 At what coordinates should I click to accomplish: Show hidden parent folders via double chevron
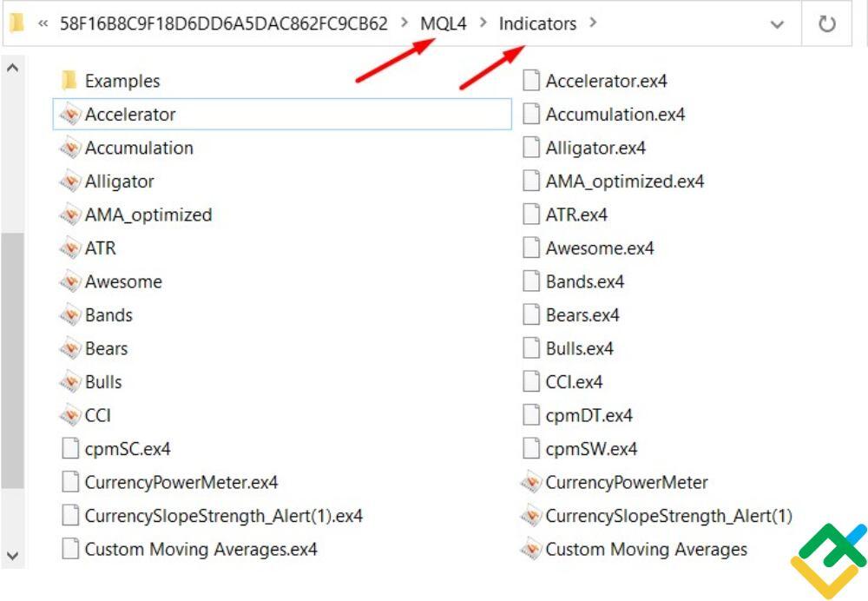(43, 23)
